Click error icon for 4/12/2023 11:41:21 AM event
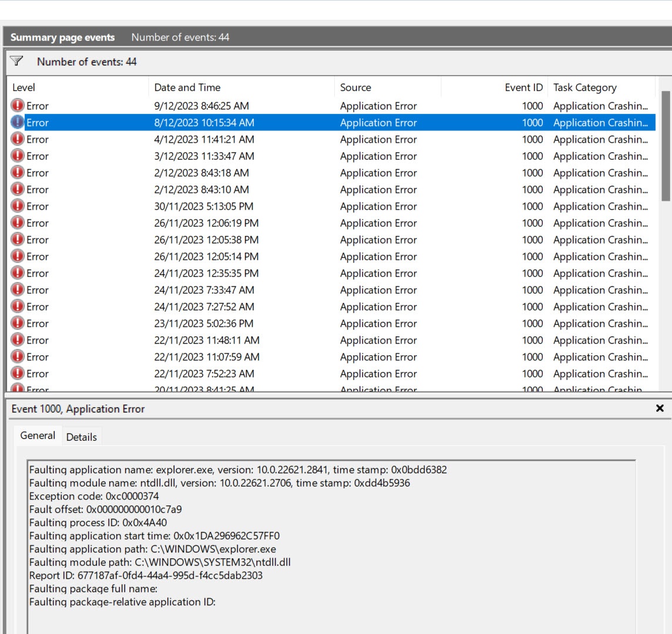Image resolution: width=672 pixels, height=634 pixels. pos(18,139)
